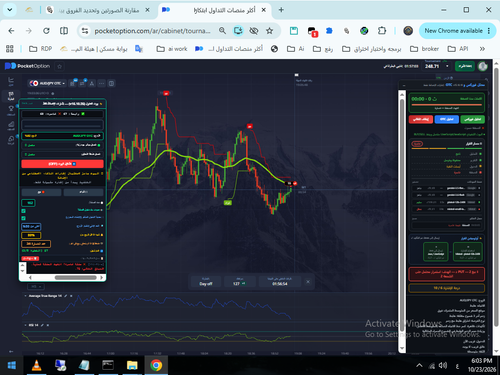This screenshot has width=500, height=375.
Task: Open the market icon in left sidebar
Action: 11,125
